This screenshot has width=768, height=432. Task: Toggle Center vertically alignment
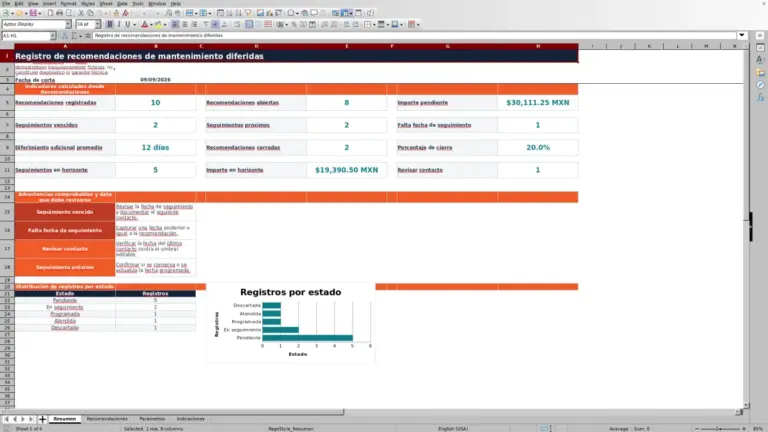coord(215,24)
